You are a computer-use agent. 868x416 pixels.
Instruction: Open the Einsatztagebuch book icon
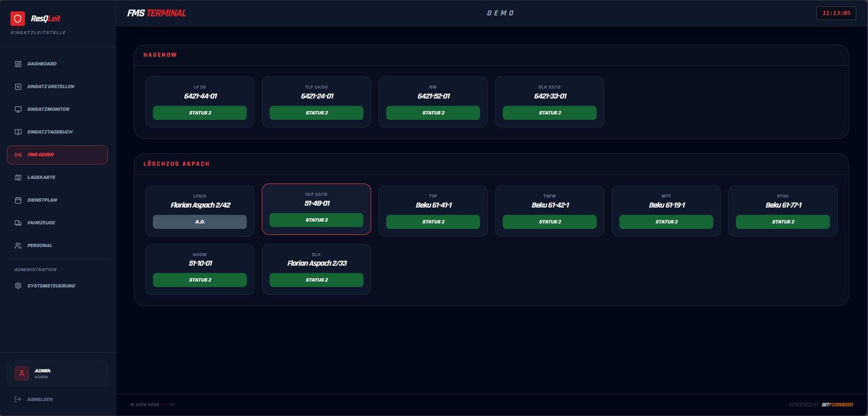(x=18, y=132)
